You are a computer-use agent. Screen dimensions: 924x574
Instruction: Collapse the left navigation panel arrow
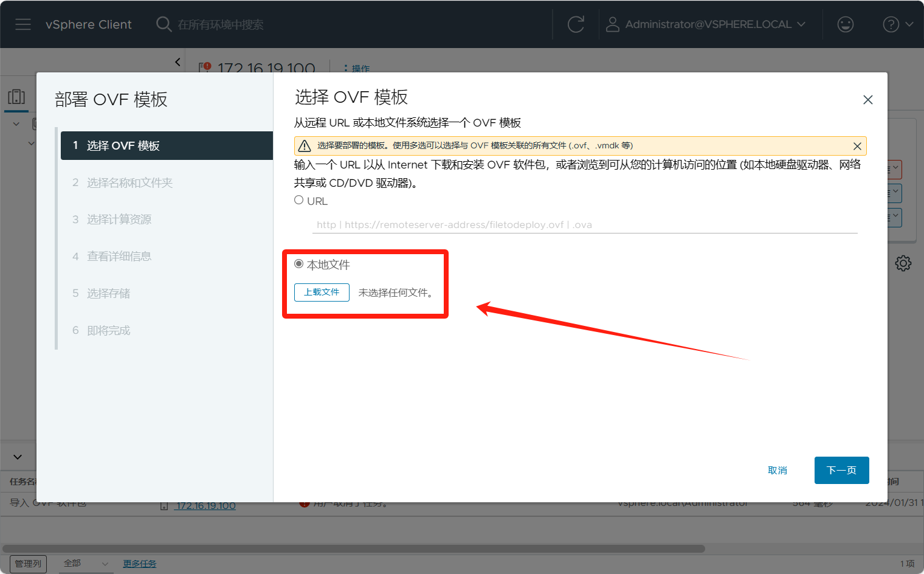tap(178, 62)
